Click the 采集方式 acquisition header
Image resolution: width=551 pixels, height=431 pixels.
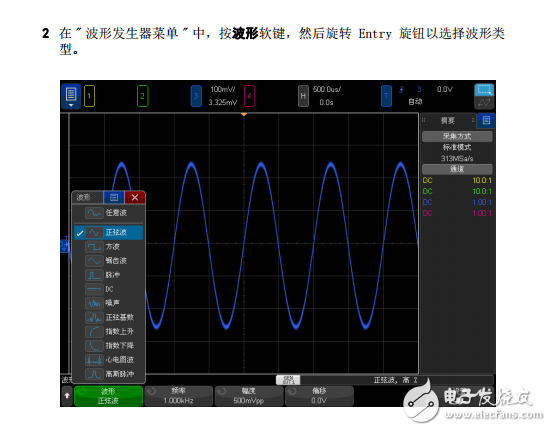point(457,136)
